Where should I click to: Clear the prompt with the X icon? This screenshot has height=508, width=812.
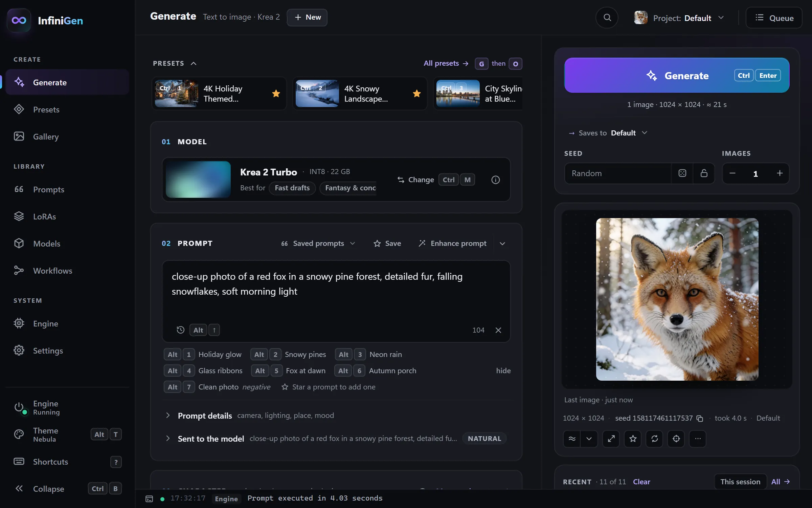point(498,330)
